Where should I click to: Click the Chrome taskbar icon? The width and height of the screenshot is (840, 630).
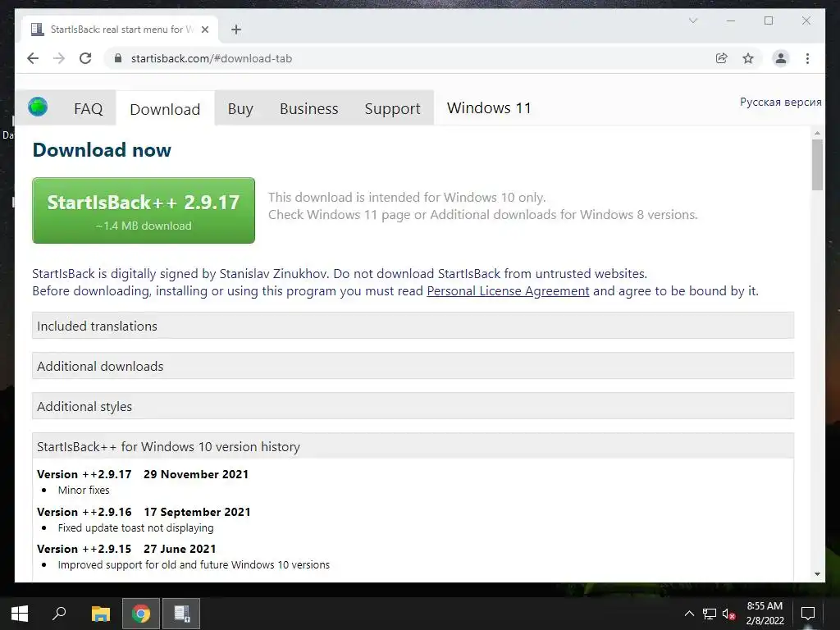tap(141, 614)
